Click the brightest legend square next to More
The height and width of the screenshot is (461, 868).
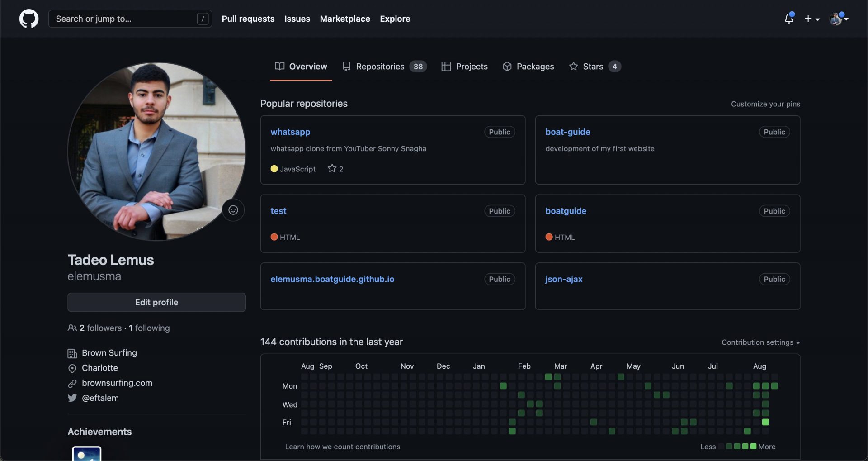click(753, 447)
